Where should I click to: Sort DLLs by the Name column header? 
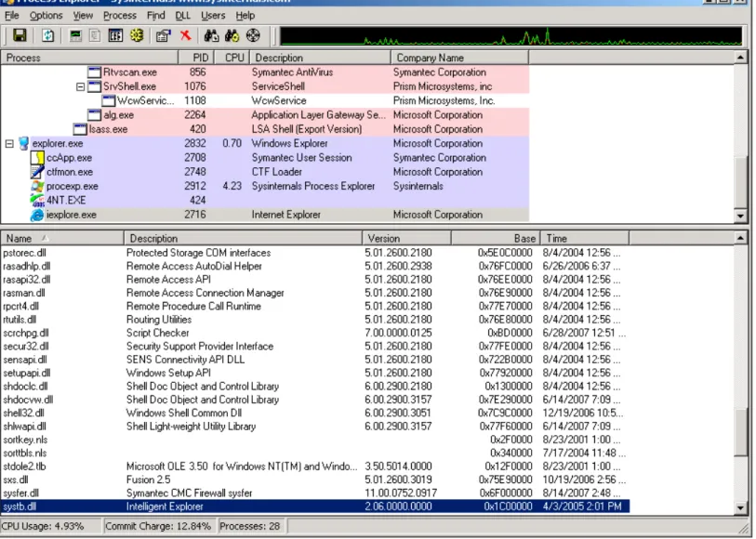tap(62, 239)
